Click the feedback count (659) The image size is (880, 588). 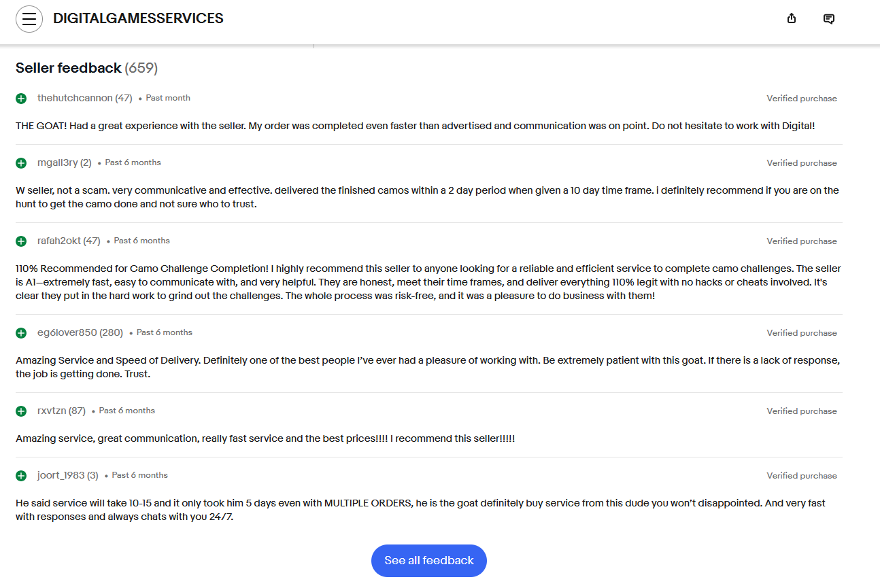click(x=141, y=68)
